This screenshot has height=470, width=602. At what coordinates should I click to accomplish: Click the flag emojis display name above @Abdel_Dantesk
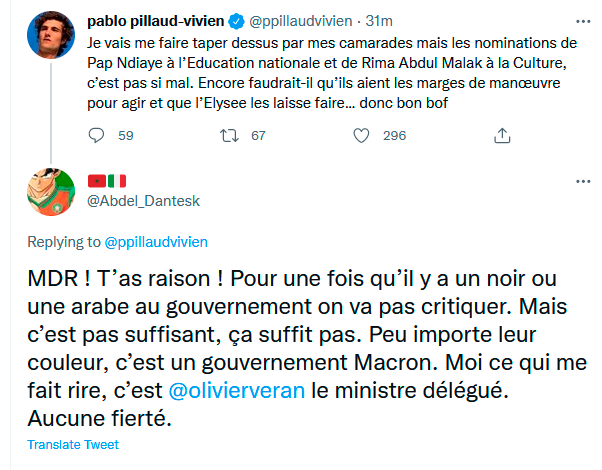click(108, 181)
